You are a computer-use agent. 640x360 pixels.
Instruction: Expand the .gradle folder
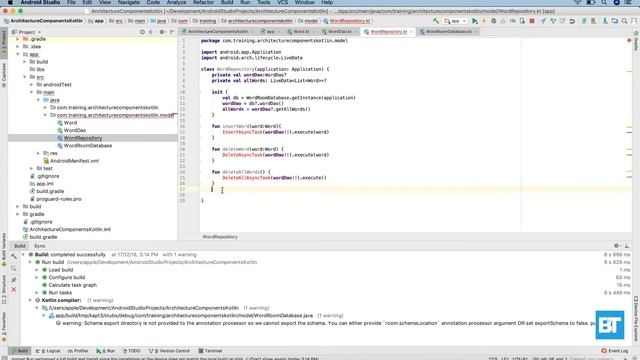pyautogui.click(x=18, y=39)
